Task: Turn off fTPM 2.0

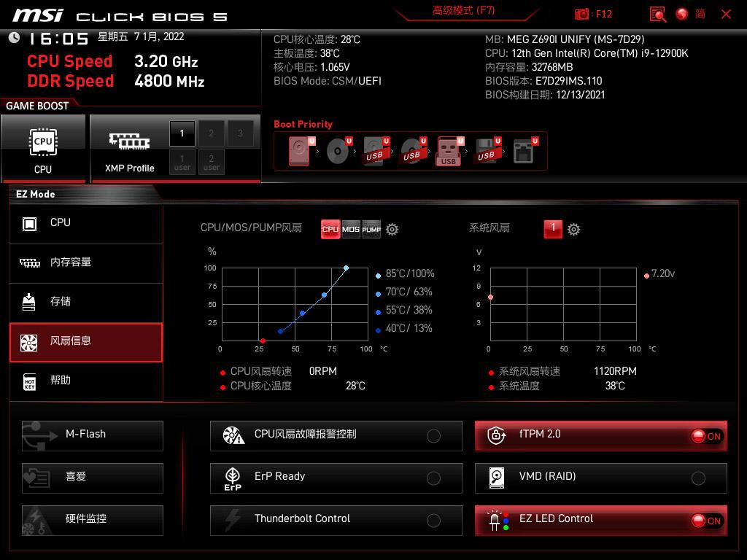Action: point(601,436)
